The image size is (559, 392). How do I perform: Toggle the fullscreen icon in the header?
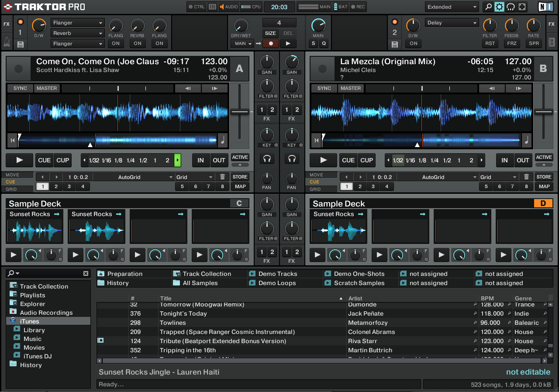(x=522, y=7)
